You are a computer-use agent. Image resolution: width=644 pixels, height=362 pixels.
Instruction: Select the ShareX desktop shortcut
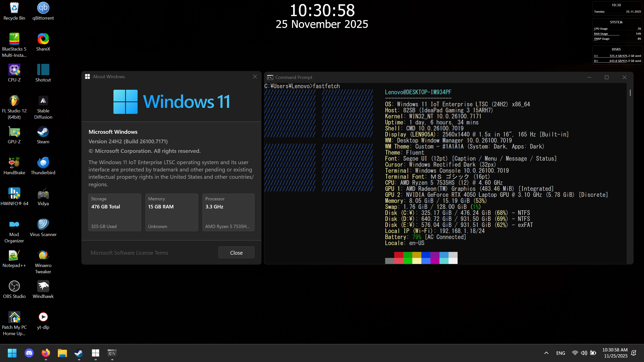tap(43, 39)
